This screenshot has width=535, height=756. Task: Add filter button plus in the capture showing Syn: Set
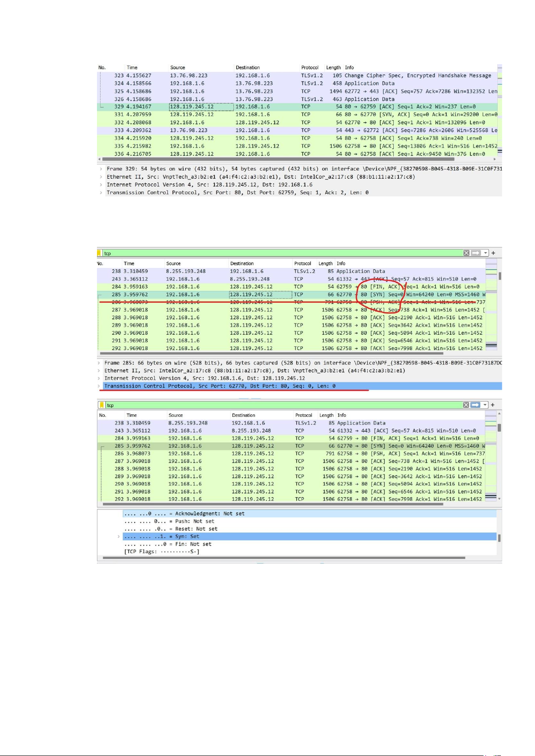pos(492,405)
